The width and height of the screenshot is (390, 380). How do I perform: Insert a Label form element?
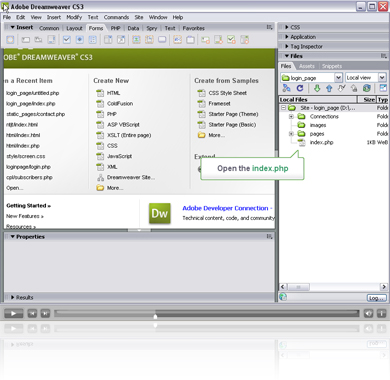pos(178,40)
